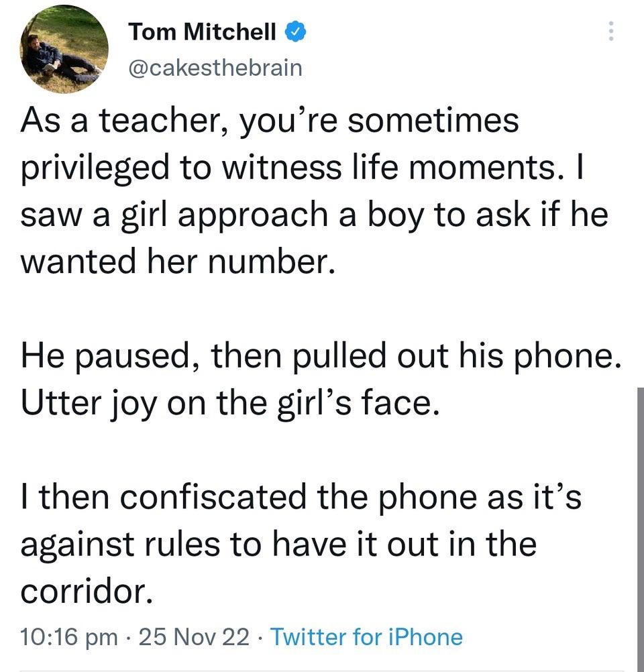
Task: Click the 'against rules to have it' line
Action: 278,543
